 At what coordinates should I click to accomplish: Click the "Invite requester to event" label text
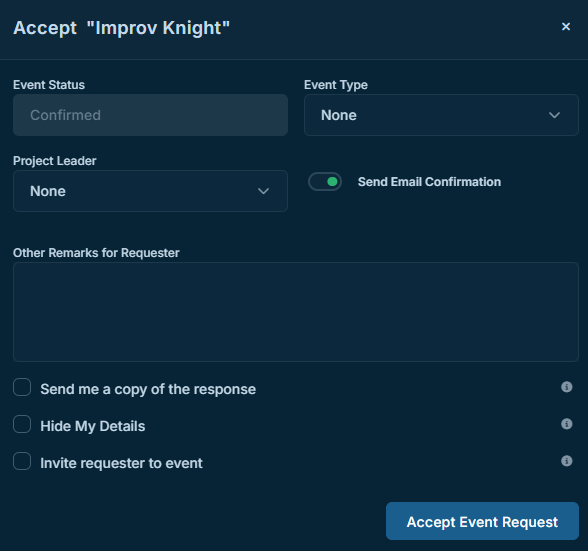coord(122,463)
